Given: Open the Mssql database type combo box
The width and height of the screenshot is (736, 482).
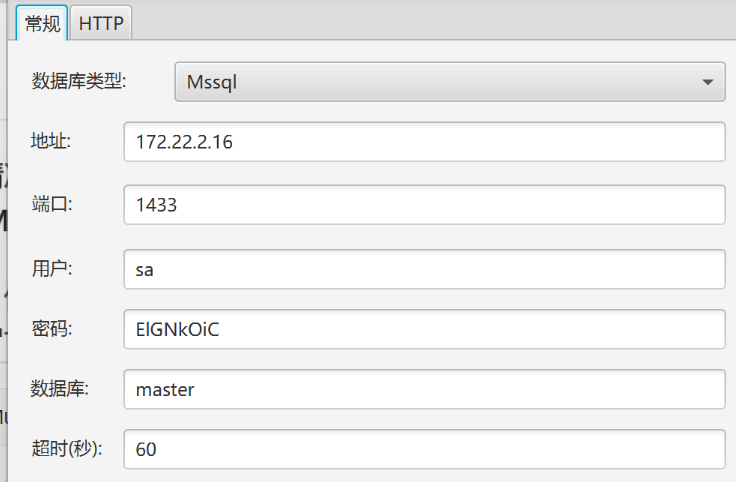Looking at the screenshot, I should pyautogui.click(x=450, y=82).
